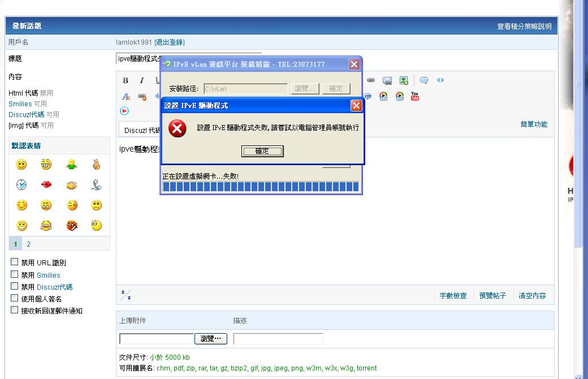Insert the telephone handset emoticon
The image size is (588, 379).
pyautogui.click(x=96, y=184)
